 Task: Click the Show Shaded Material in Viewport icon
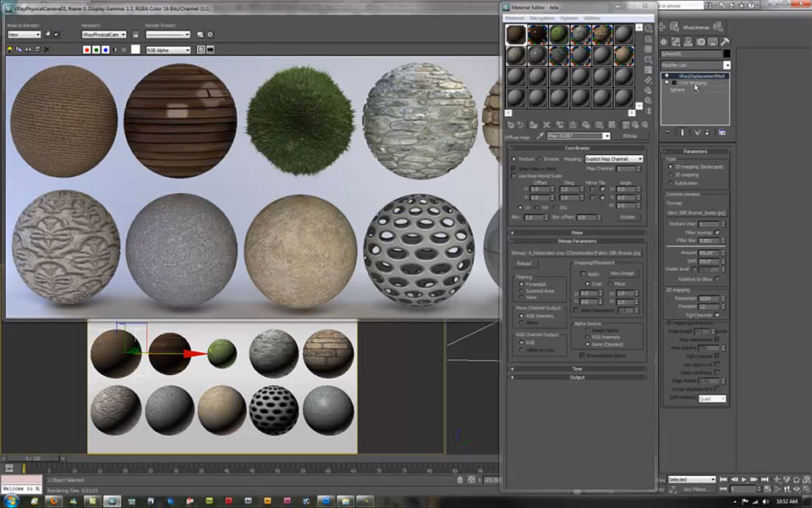612,124
